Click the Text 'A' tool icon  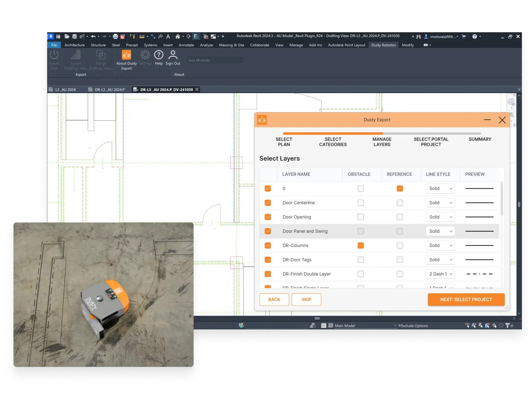coord(168,37)
